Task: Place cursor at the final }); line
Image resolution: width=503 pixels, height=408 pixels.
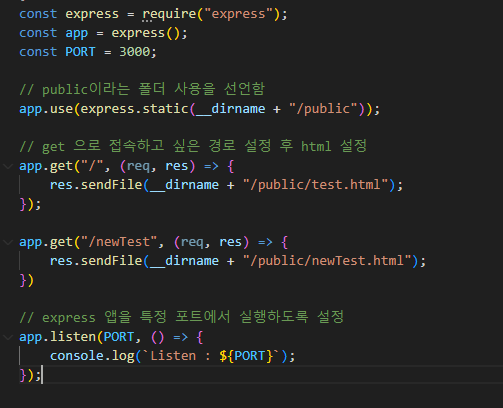Action: point(30,375)
